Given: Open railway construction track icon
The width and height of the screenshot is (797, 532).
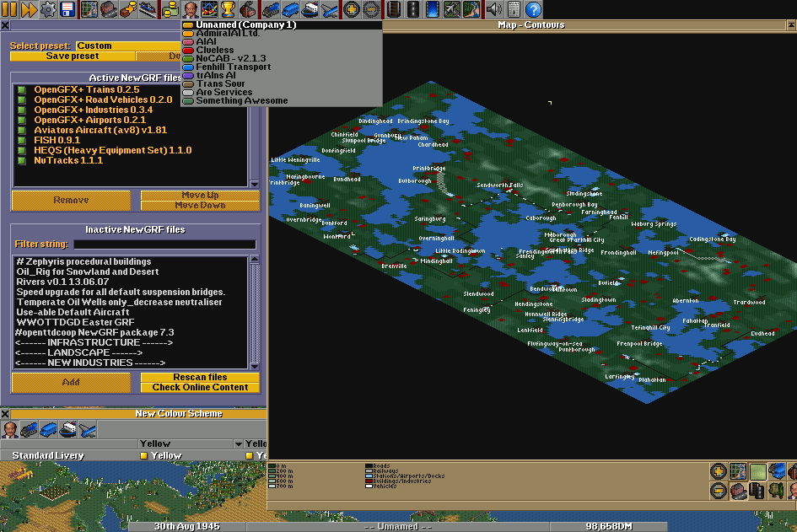Looking at the screenshot, I should coord(393,9).
